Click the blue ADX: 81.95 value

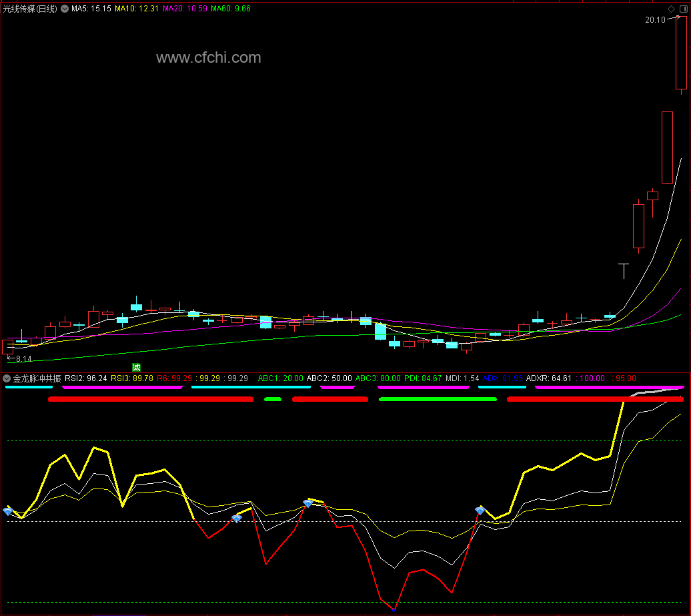click(x=503, y=378)
